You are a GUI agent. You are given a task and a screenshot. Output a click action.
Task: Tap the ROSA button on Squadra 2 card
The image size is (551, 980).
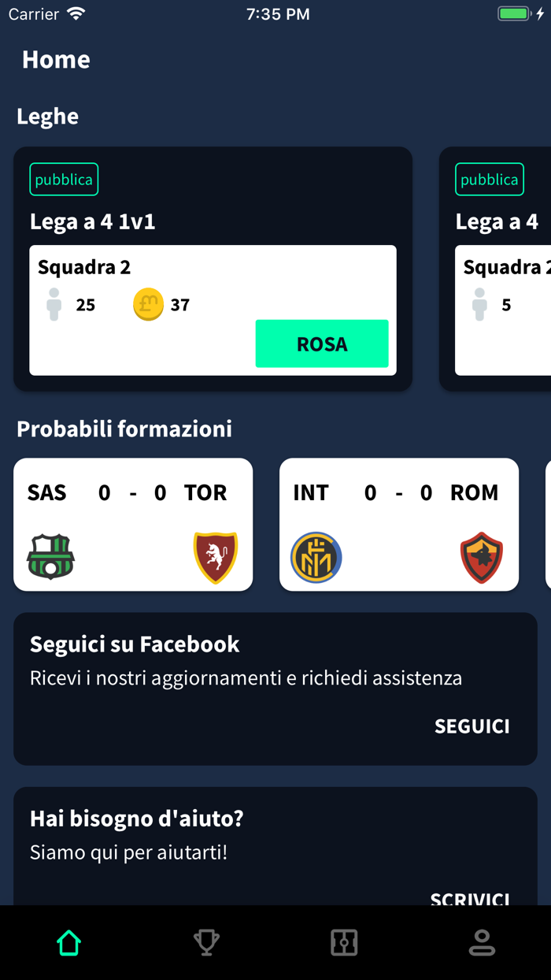click(x=322, y=344)
